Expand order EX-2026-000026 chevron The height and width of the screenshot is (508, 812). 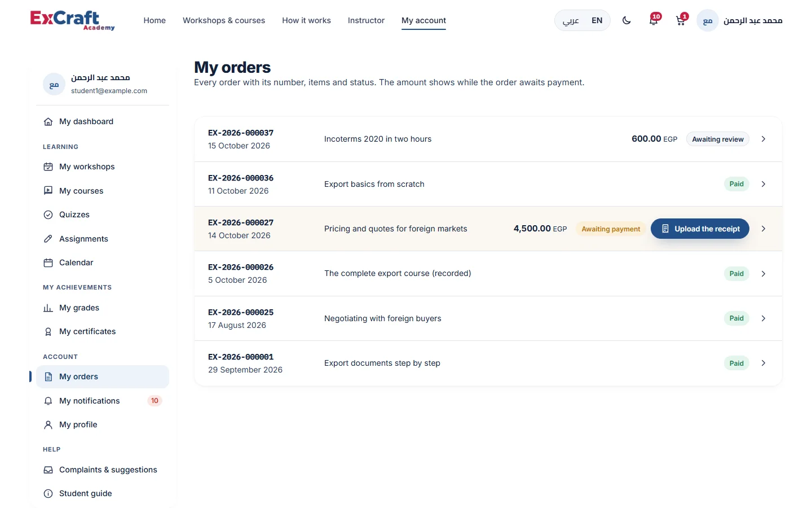pyautogui.click(x=764, y=274)
